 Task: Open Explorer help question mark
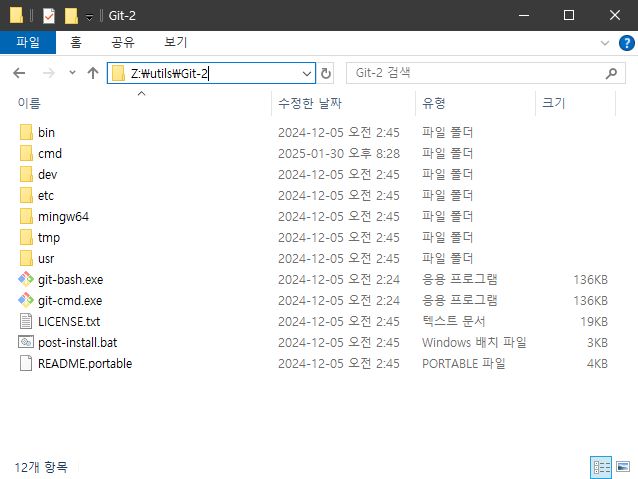627,43
